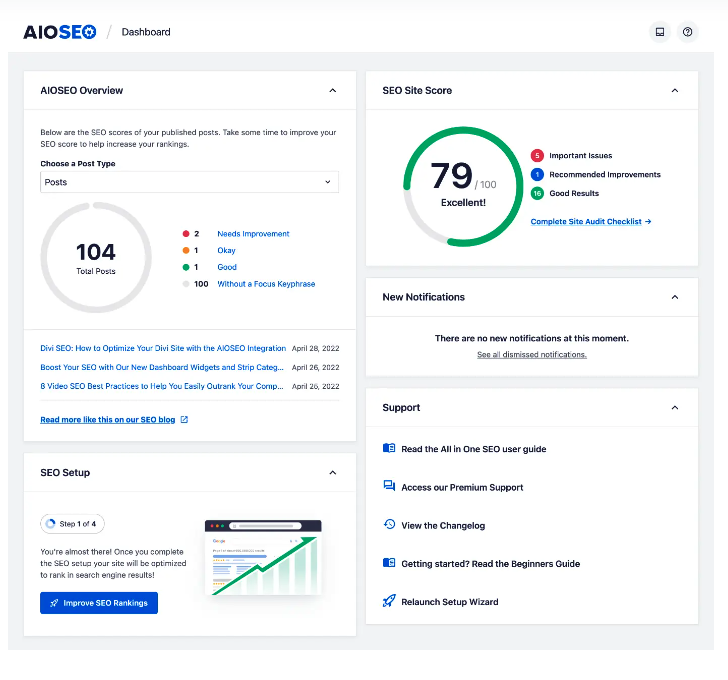
Task: Click the 79/100 site score gauge
Action: click(x=463, y=187)
